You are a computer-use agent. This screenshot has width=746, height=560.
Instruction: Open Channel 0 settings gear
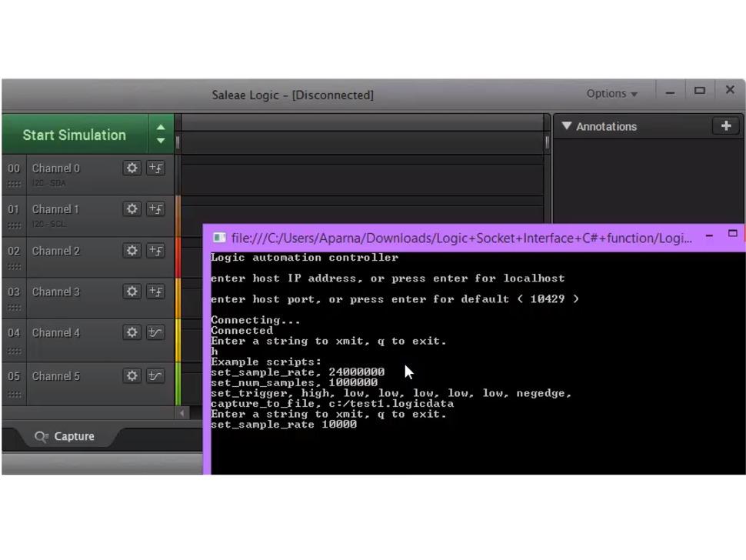pyautogui.click(x=132, y=168)
